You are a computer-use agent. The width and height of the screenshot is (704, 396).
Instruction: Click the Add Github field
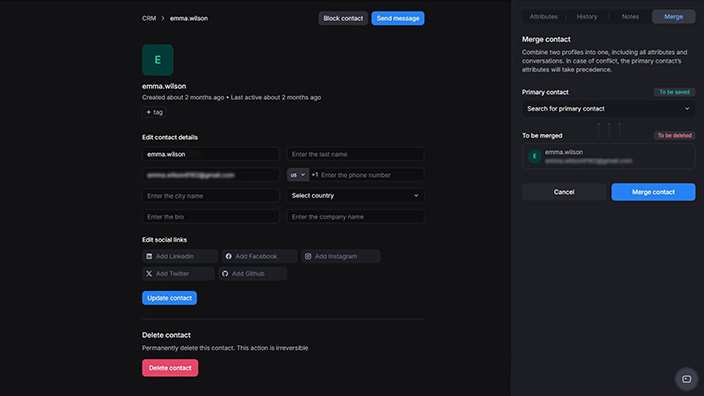coord(252,273)
